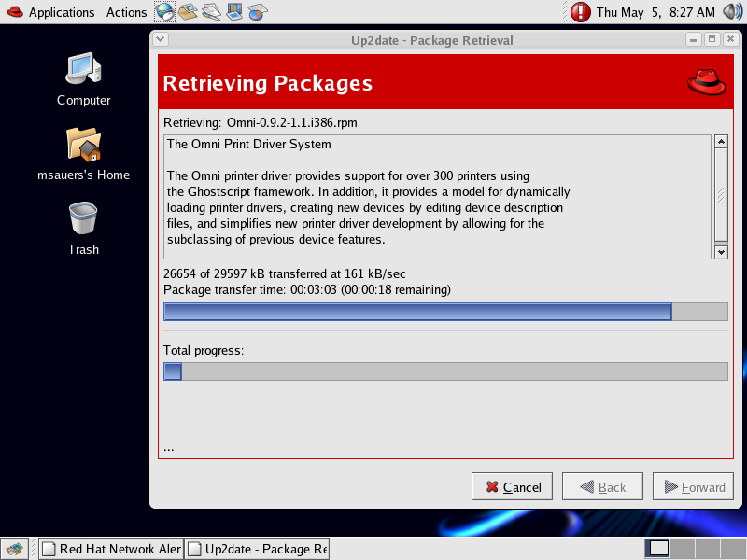
Task: Click the show desktop button in bottom panel
Action: coord(13,549)
